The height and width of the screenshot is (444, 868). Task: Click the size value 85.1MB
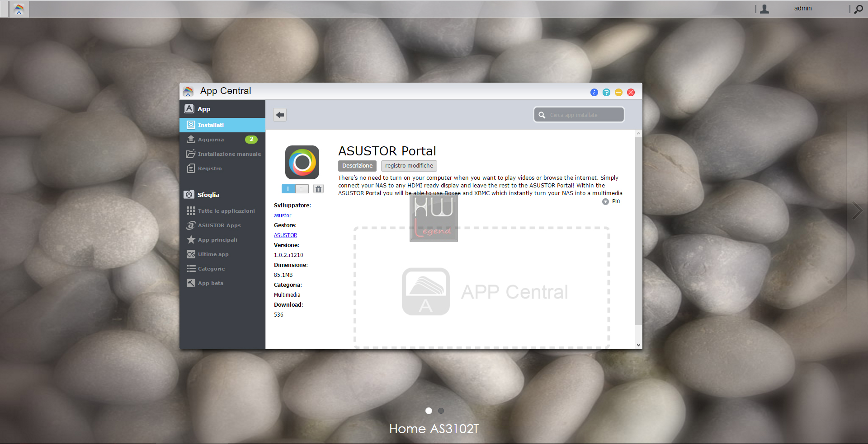coord(283,275)
